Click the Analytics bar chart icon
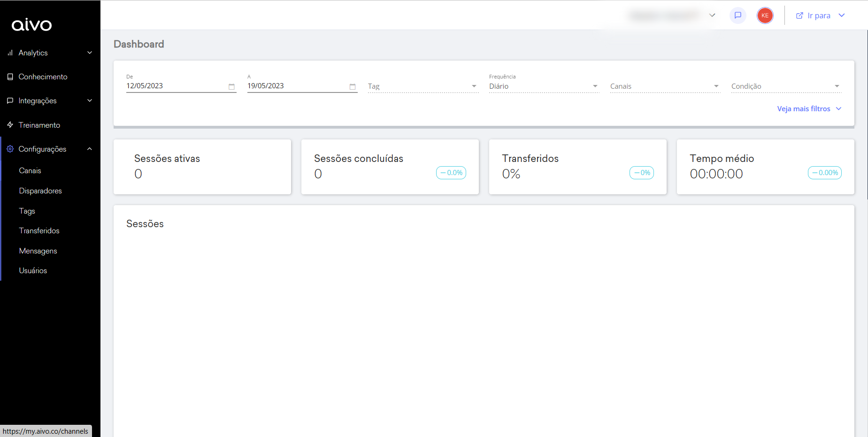 (x=10, y=53)
